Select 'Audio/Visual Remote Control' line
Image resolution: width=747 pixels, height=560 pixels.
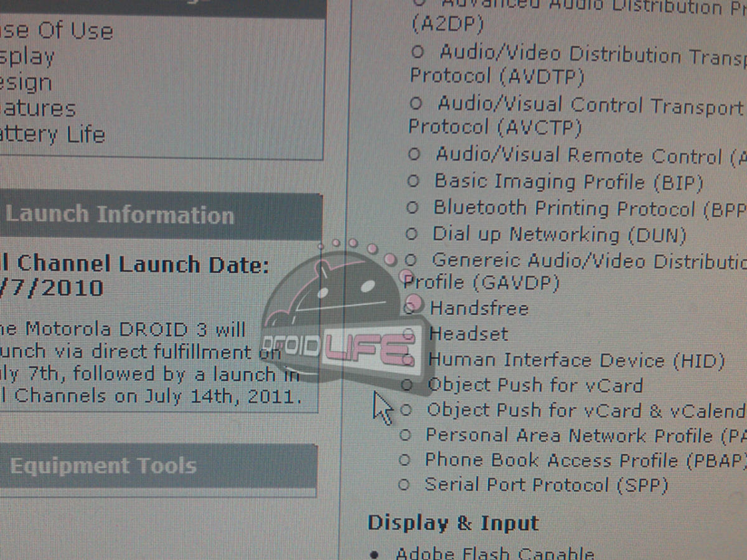click(x=579, y=155)
